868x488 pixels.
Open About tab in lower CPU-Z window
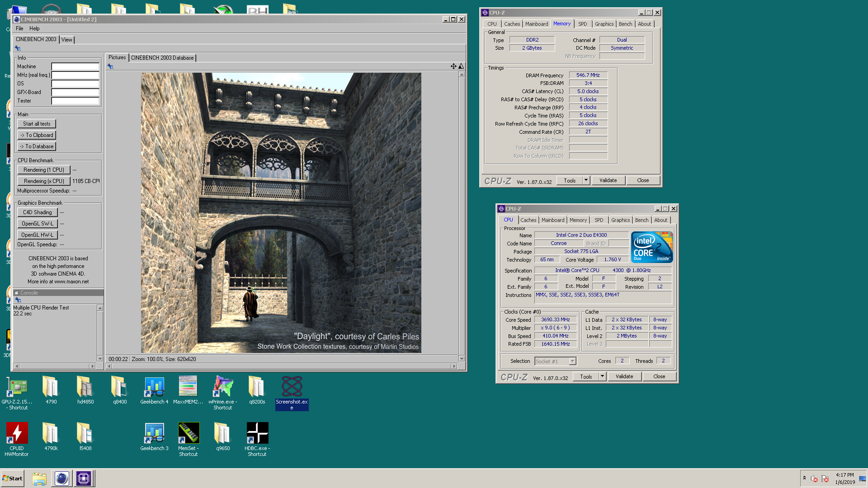tap(660, 220)
